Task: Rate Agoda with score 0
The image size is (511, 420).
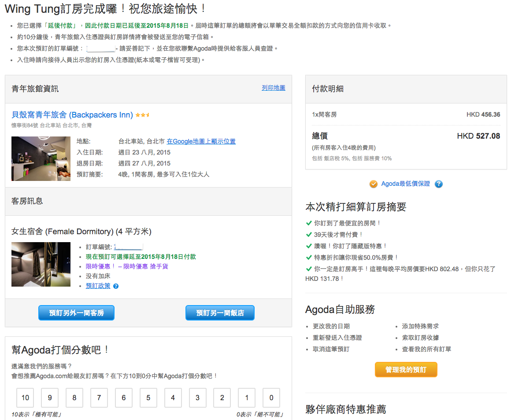Action: click(271, 398)
